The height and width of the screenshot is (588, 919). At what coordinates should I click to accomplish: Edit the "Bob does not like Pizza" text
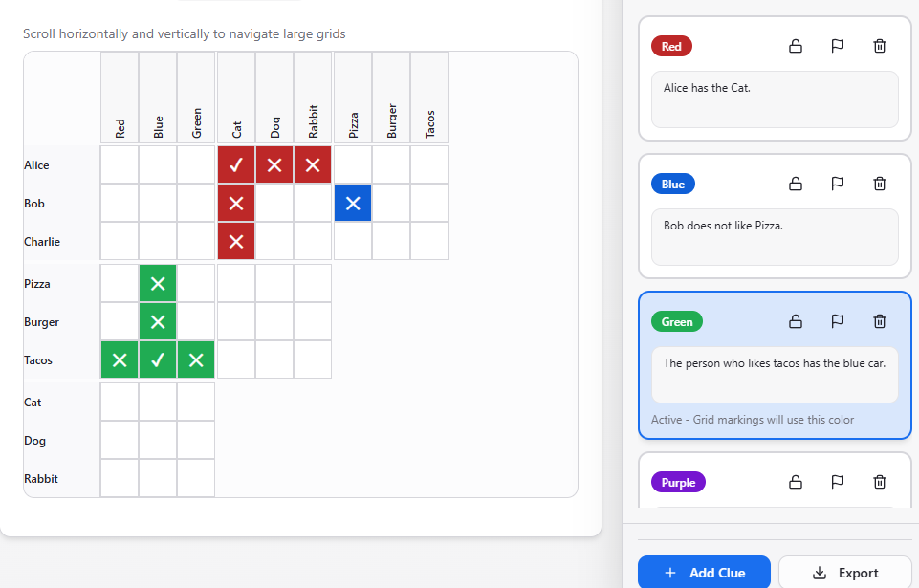(775, 236)
